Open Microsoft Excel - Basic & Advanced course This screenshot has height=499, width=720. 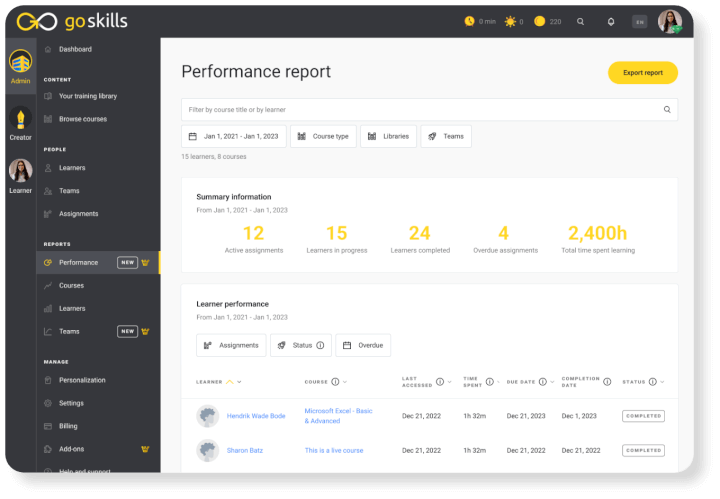(x=338, y=416)
